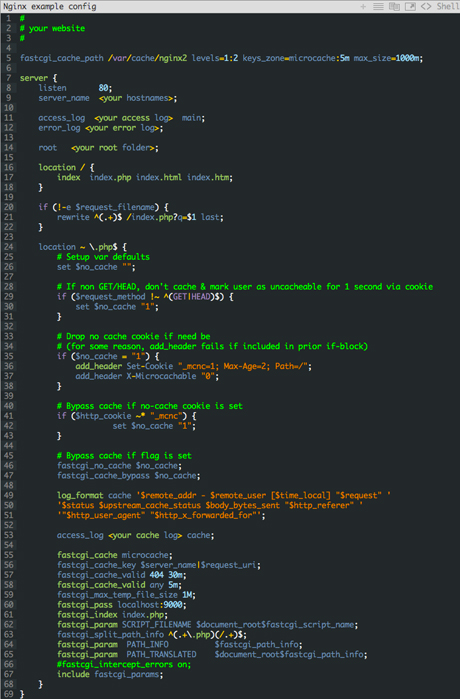This screenshot has width=460, height=699.
Task: Click the Shell language label
Action: 448,6
